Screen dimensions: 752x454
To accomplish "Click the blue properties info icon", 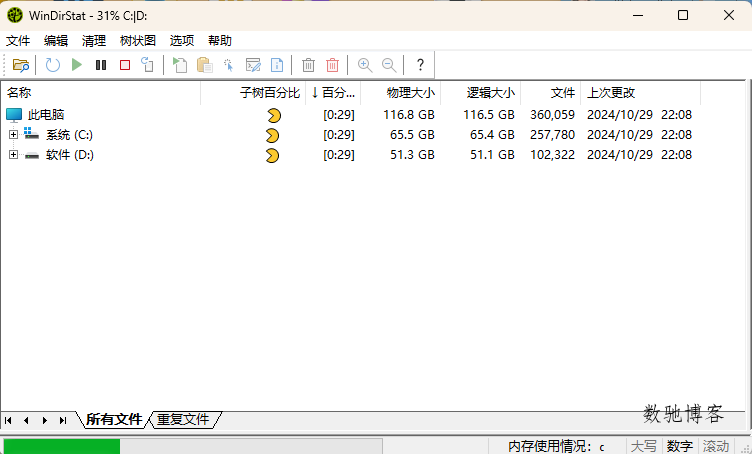I will tap(277, 65).
